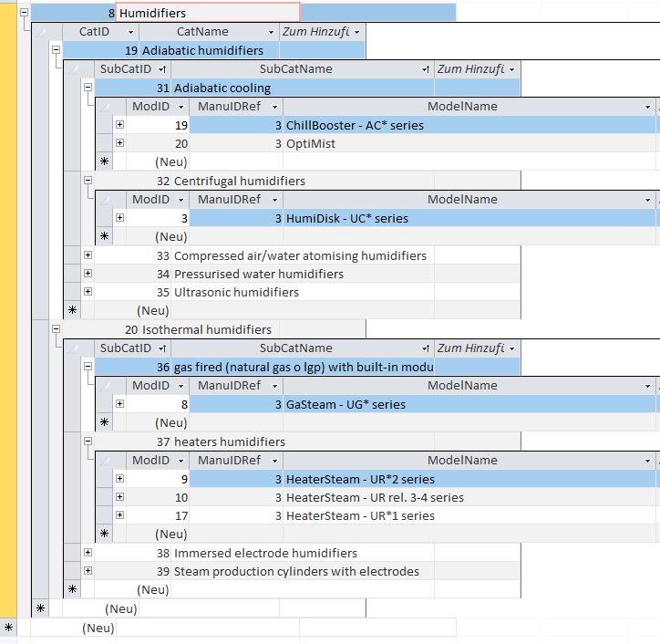Expand Compressed air/water atomising humidifiers
The width and height of the screenshot is (660, 644).
(88, 254)
